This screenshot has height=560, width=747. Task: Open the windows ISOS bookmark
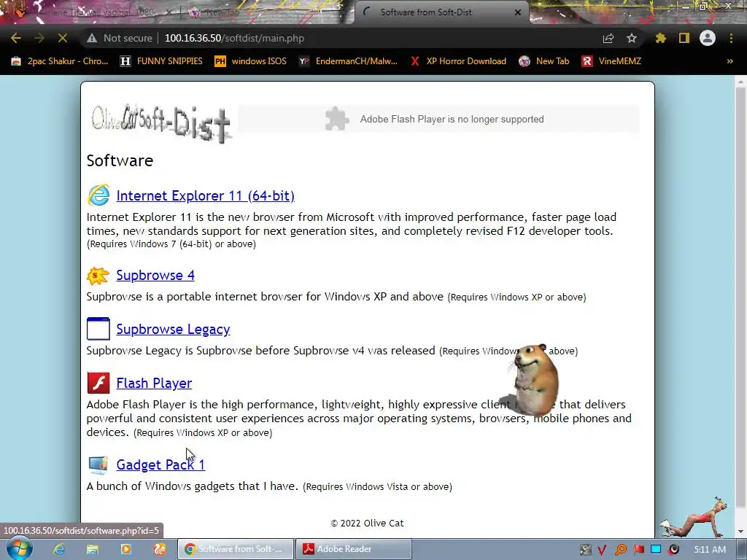pos(251,61)
